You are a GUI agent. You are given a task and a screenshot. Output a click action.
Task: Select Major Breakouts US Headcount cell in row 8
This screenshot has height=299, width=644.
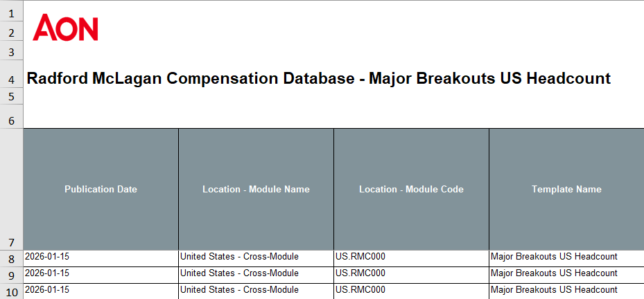click(566, 257)
